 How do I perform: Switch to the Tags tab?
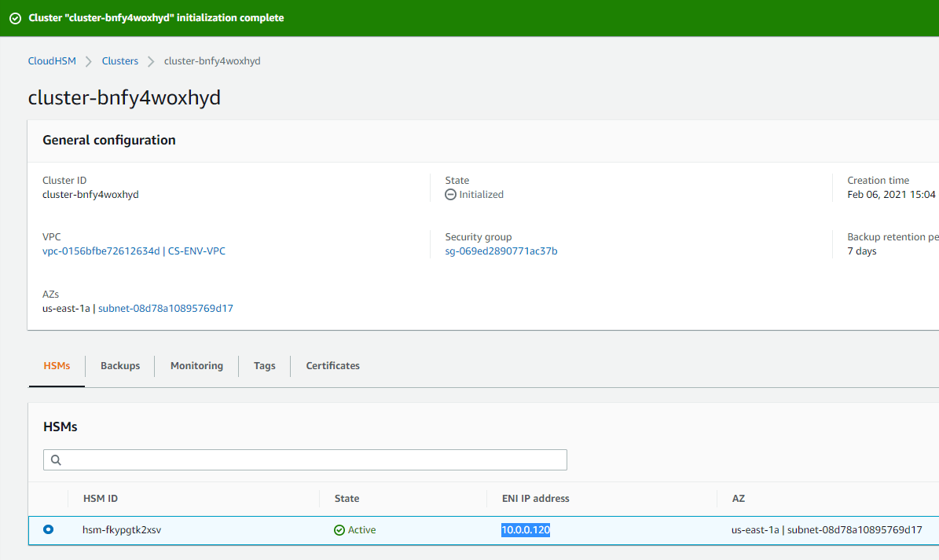(x=264, y=365)
